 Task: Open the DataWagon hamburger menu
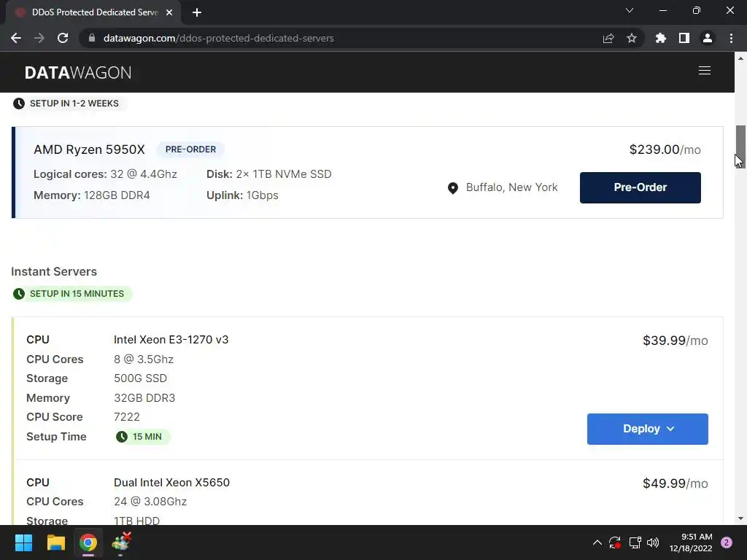click(x=704, y=71)
